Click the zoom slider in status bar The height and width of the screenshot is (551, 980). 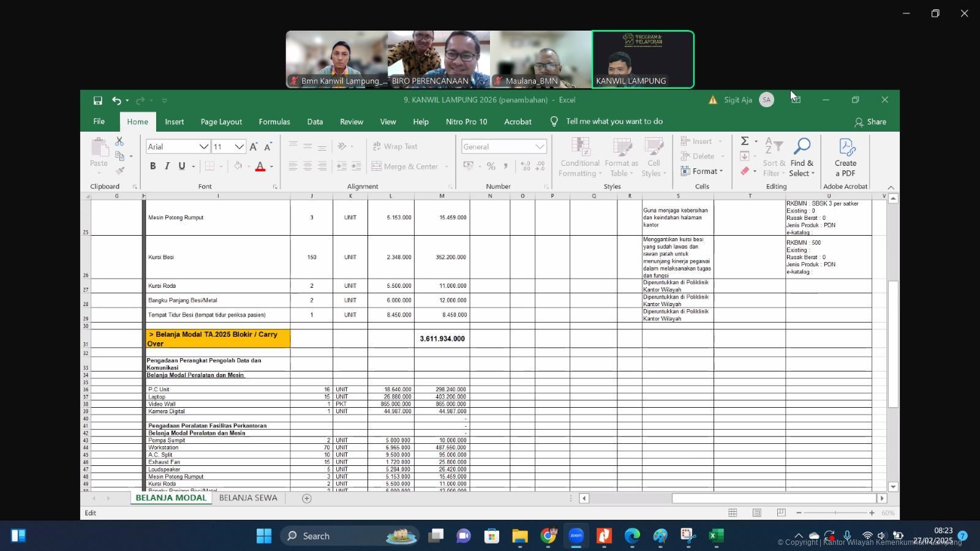coord(835,512)
